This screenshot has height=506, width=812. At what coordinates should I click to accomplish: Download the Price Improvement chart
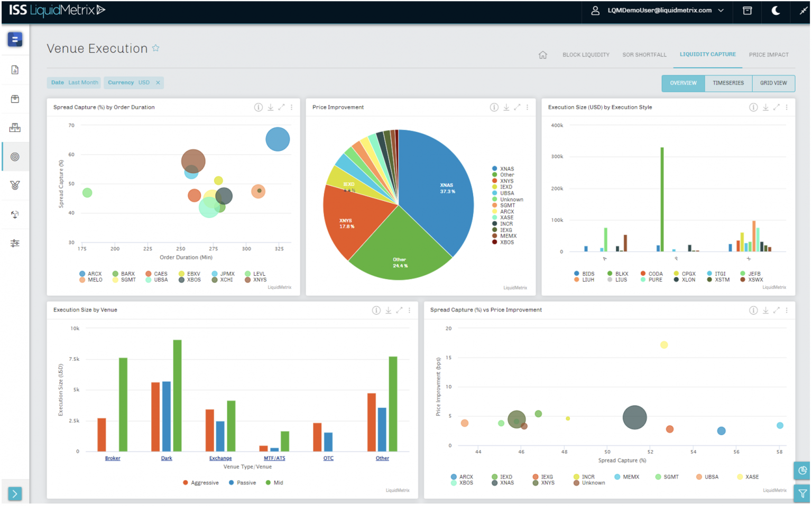(506, 107)
